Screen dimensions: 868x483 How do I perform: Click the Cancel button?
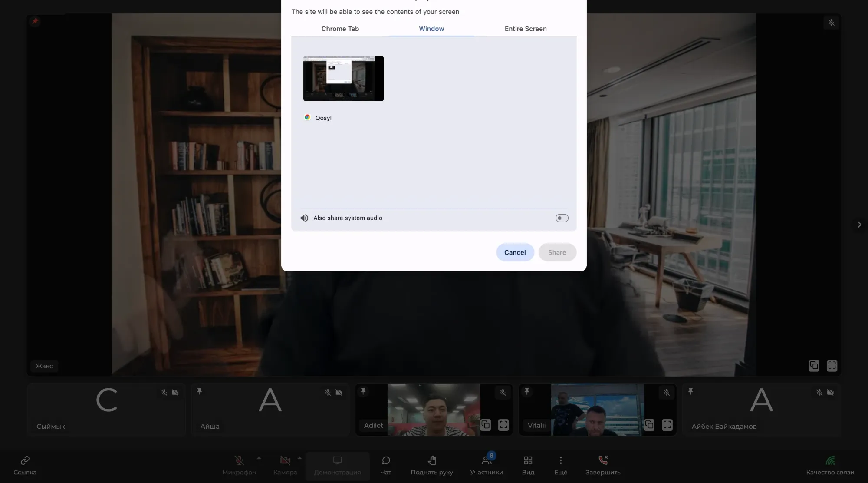pyautogui.click(x=515, y=252)
